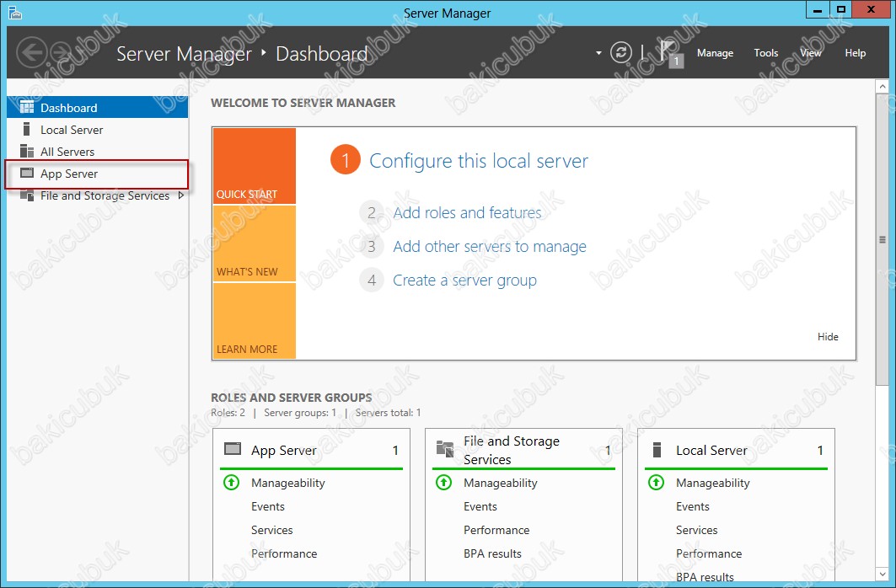This screenshot has width=896, height=588.
Task: Select the LEARN MORE tab
Action: click(255, 321)
